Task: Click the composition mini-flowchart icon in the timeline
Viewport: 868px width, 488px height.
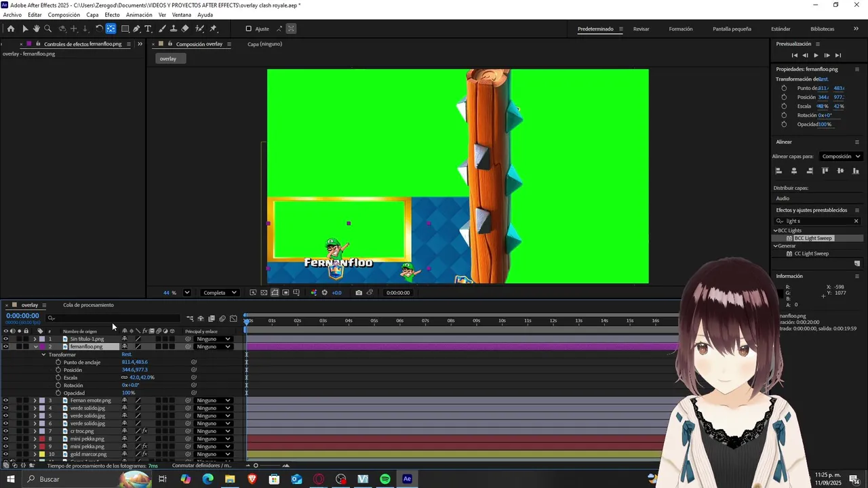Action: pos(190,318)
